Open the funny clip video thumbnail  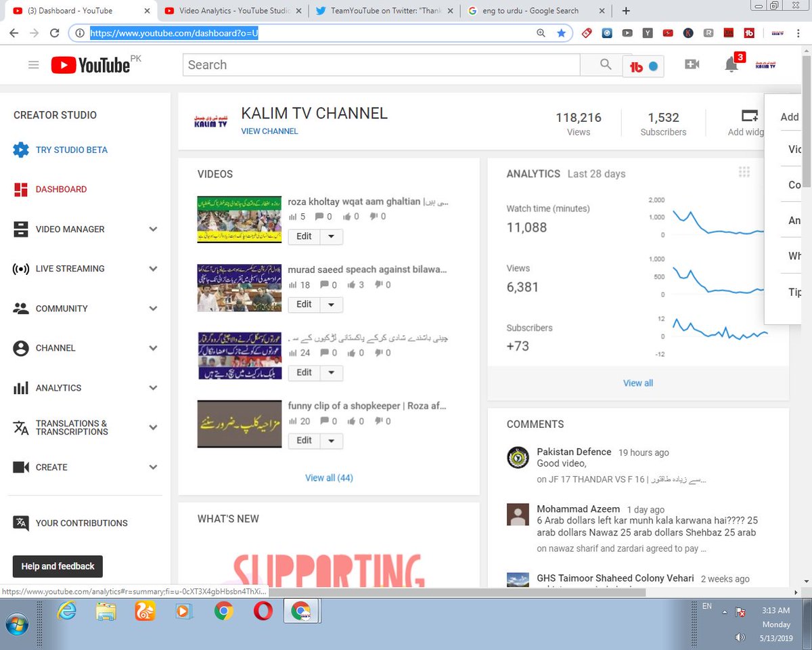pyautogui.click(x=240, y=424)
